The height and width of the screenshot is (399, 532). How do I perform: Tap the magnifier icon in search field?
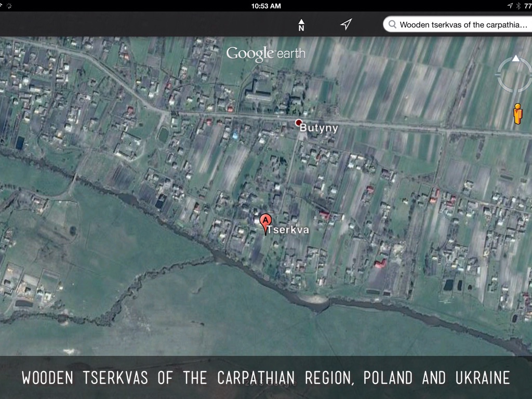(x=392, y=24)
